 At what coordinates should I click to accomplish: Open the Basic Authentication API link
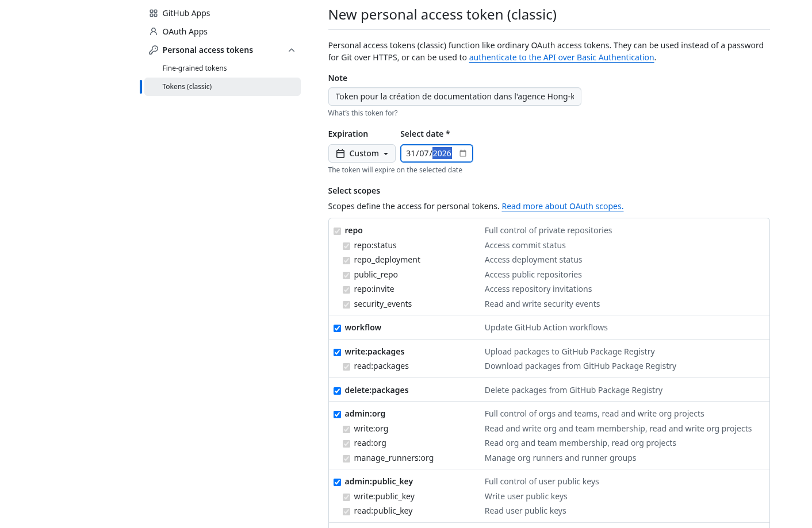[x=561, y=57]
